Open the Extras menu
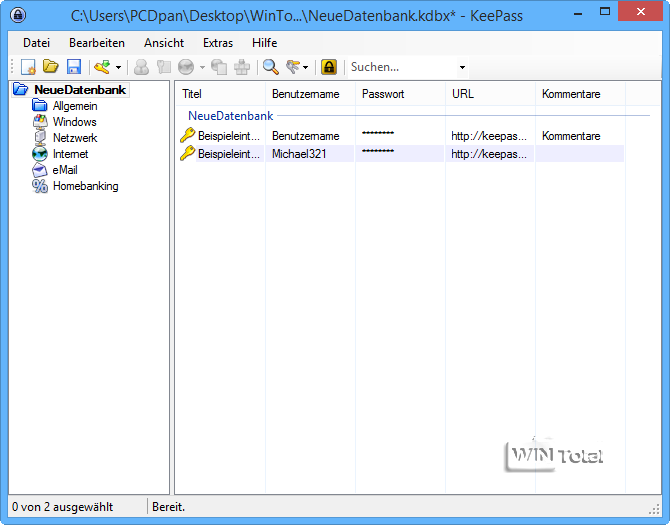The image size is (670, 525). tap(218, 43)
